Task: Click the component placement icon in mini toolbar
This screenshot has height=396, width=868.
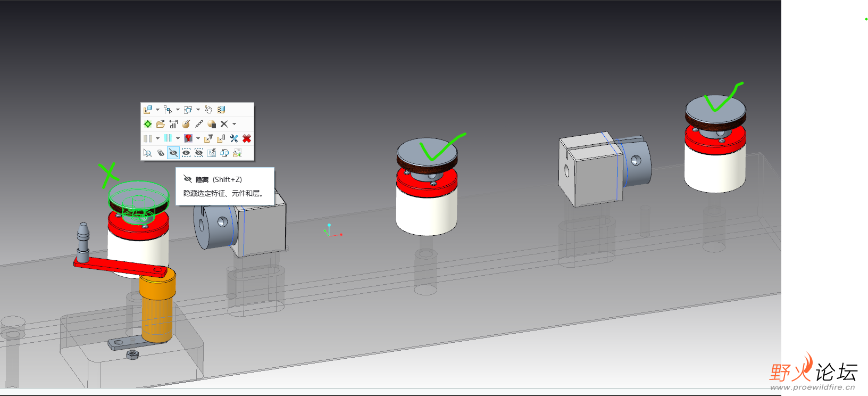Action: point(148,110)
